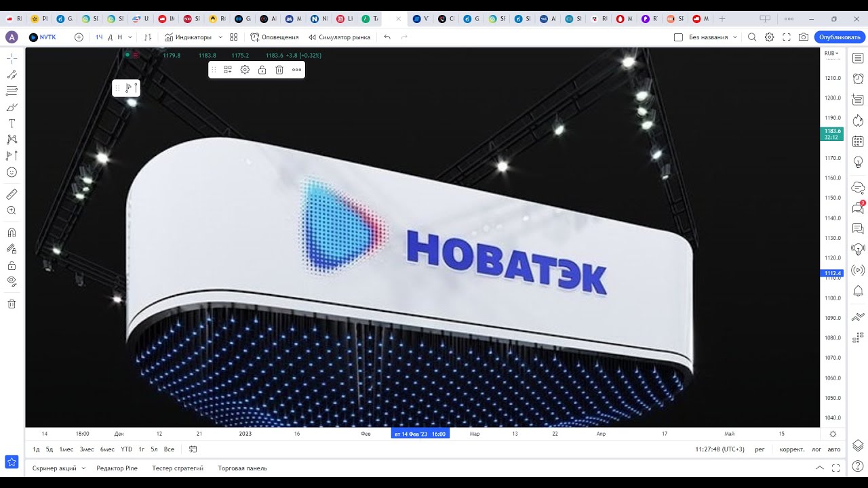Screen dimensions: 868x488
Task: Lock the selected drawing in floating toolbar
Action: coord(262,70)
